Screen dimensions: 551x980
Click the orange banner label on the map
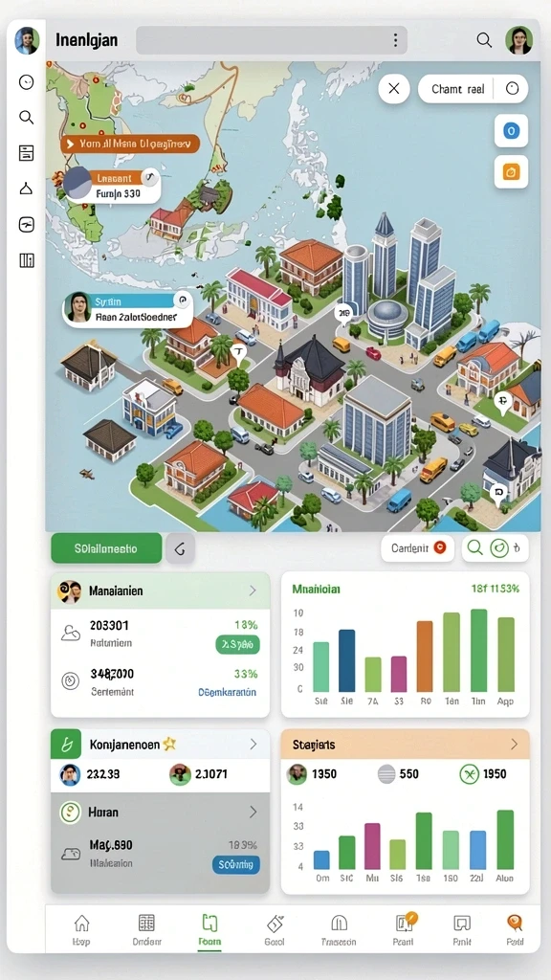coord(130,144)
